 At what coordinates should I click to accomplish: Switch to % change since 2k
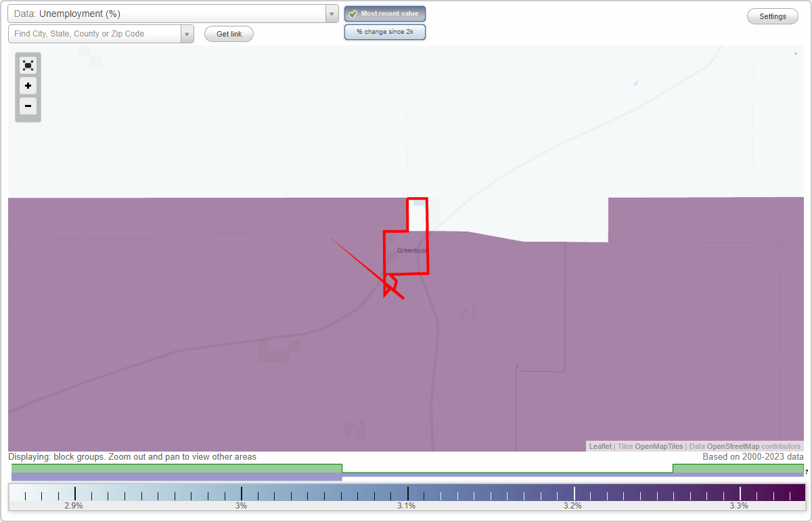[385, 32]
